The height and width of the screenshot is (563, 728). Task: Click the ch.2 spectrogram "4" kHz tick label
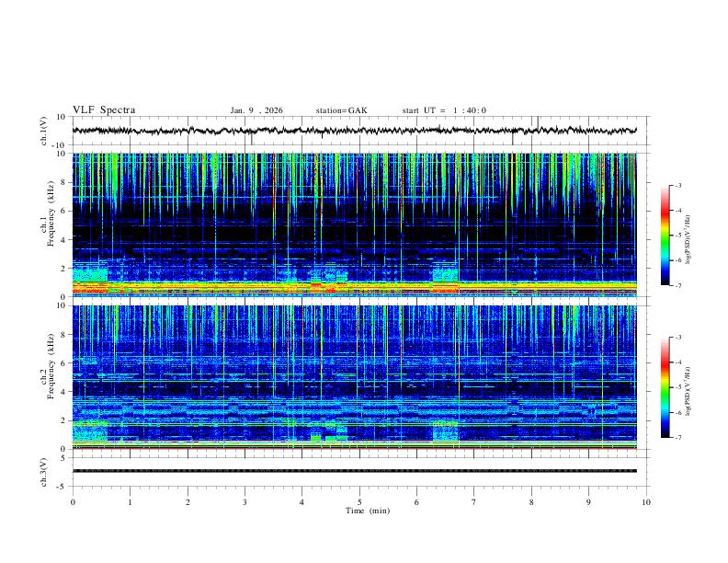64,392
